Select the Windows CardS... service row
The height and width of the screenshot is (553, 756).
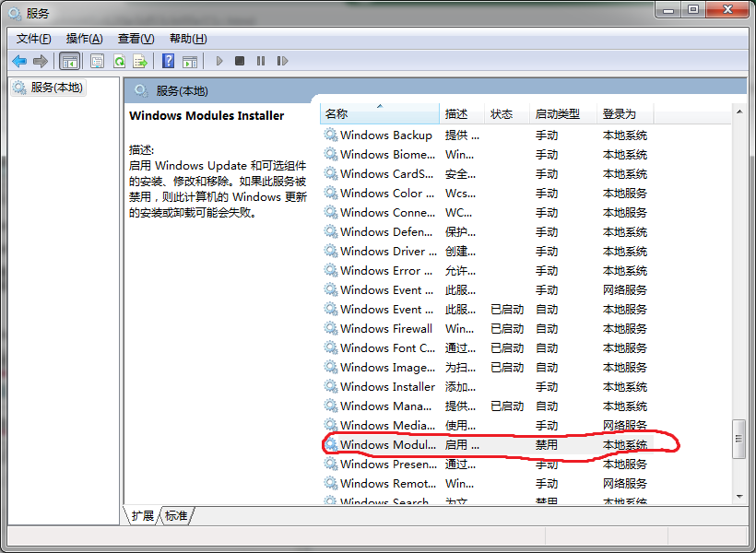pyautogui.click(x=487, y=174)
